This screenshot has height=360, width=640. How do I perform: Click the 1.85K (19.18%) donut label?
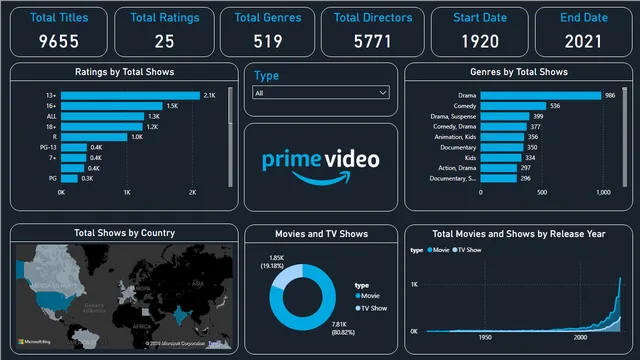(272, 262)
